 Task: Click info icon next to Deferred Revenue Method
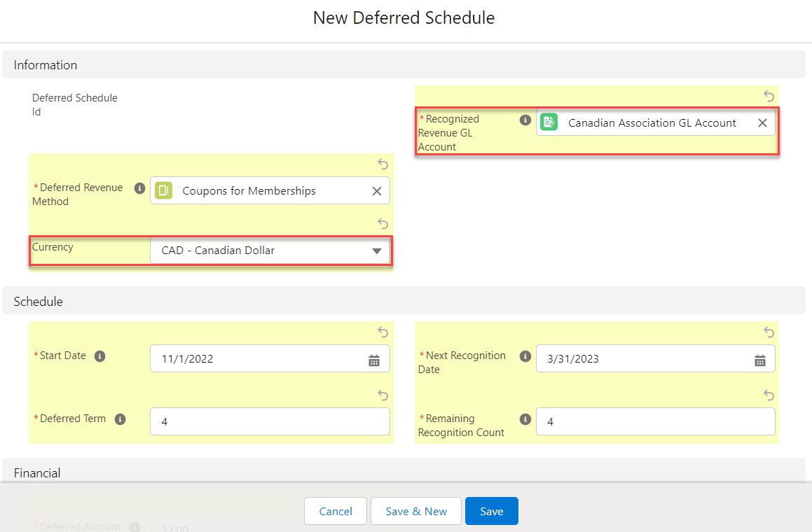(x=139, y=188)
